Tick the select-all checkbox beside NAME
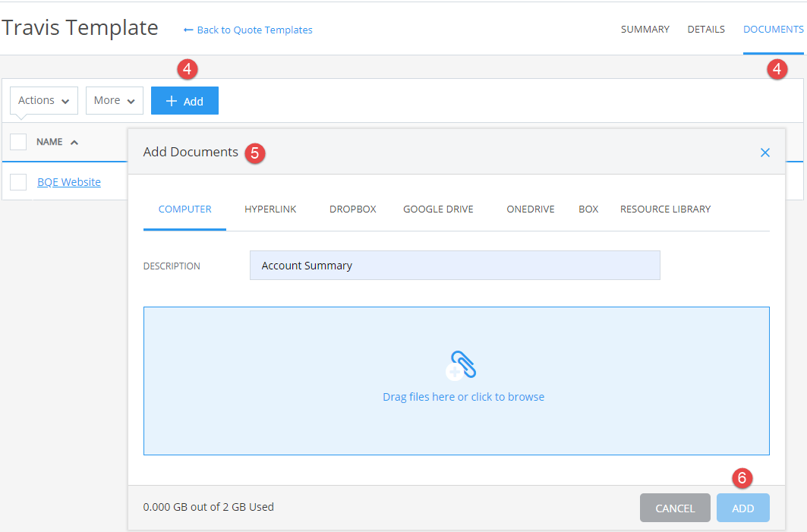The height and width of the screenshot is (532, 807). pyautogui.click(x=18, y=142)
